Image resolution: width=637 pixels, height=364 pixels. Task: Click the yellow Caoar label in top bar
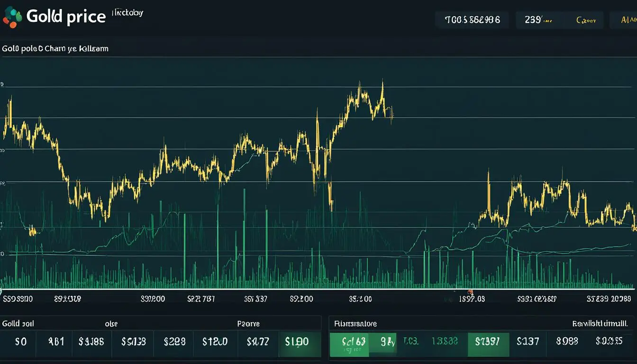pos(585,20)
